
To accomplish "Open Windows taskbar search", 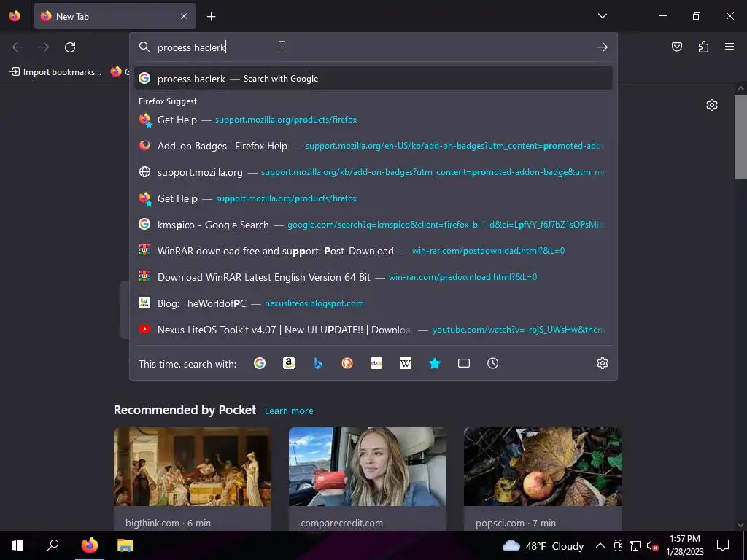I will [x=53, y=545].
